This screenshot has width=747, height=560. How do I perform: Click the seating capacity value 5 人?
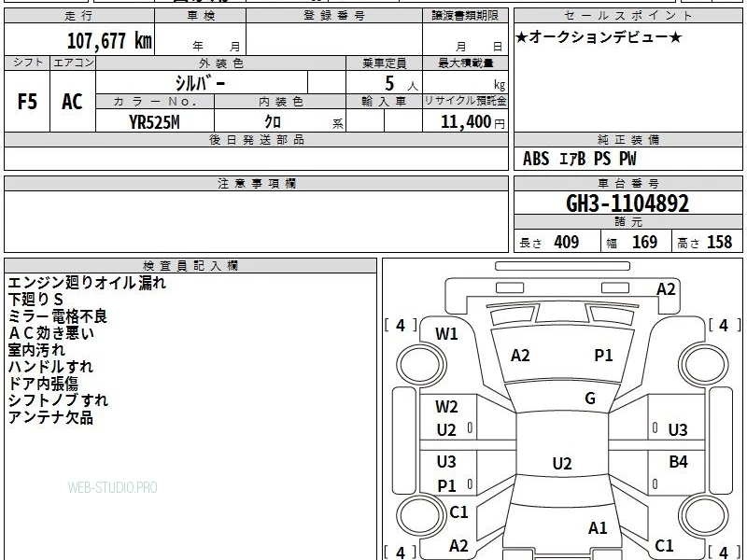[402, 84]
